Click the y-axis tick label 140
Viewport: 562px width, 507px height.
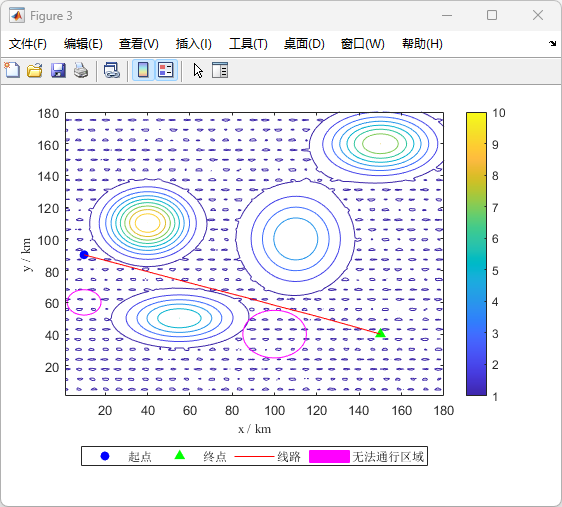click(48, 177)
